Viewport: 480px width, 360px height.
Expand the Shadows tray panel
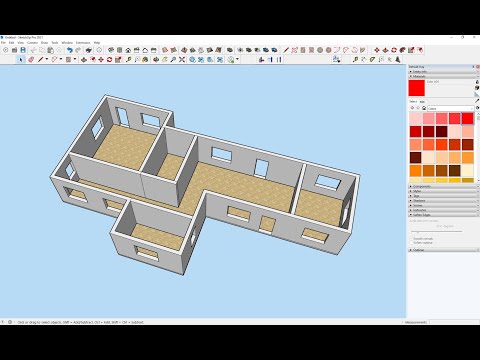(443, 201)
